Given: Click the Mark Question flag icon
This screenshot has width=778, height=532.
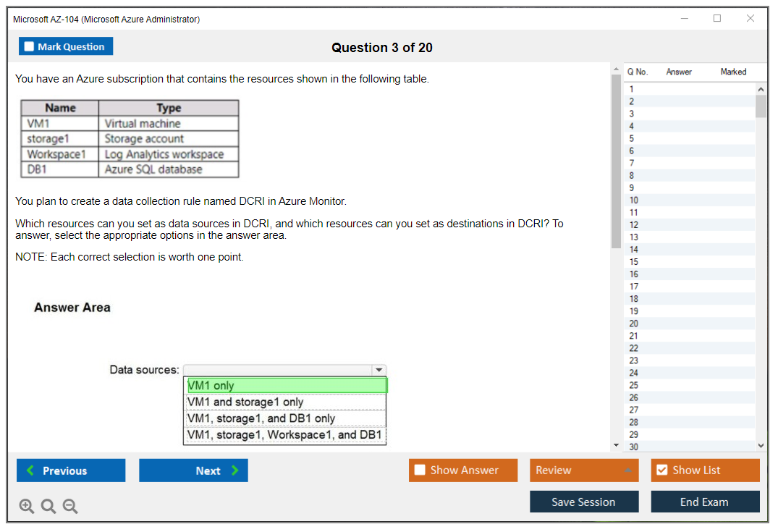Looking at the screenshot, I should coord(30,46).
